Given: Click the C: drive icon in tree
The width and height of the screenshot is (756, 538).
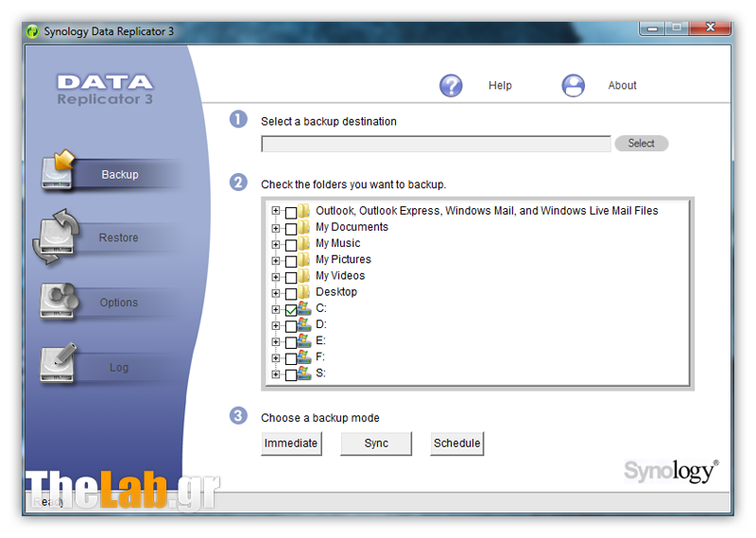Looking at the screenshot, I should click(304, 308).
